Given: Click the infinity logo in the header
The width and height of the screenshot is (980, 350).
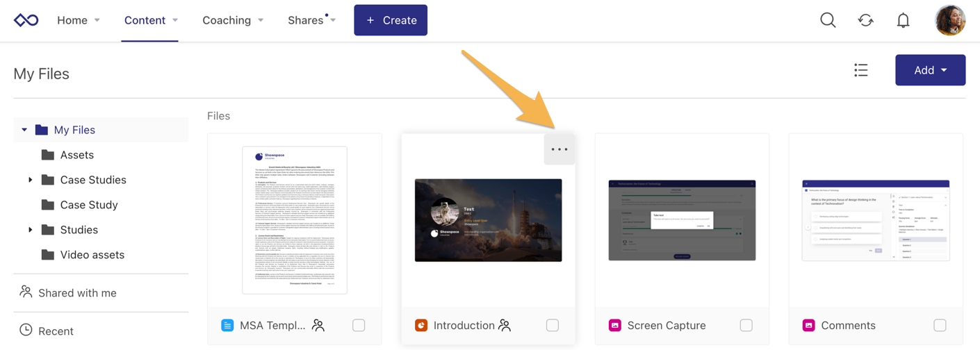Looking at the screenshot, I should (x=26, y=20).
